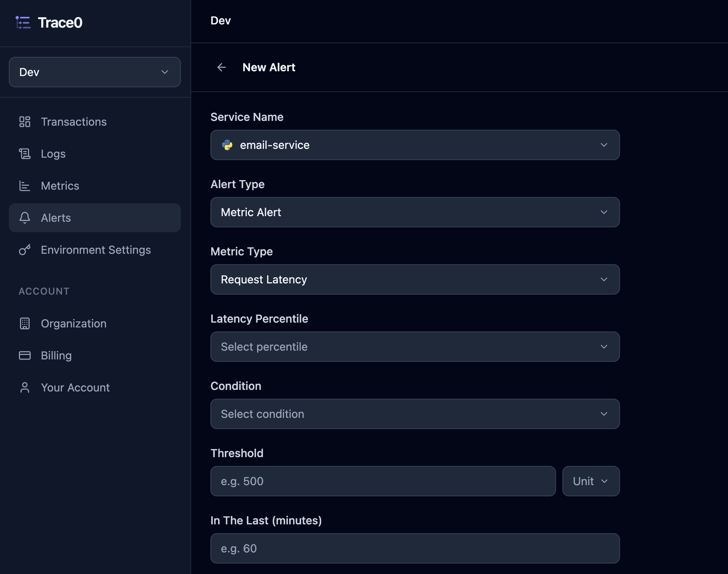The image size is (728, 574).
Task: Click the Trace0 logo icon
Action: 23,22
